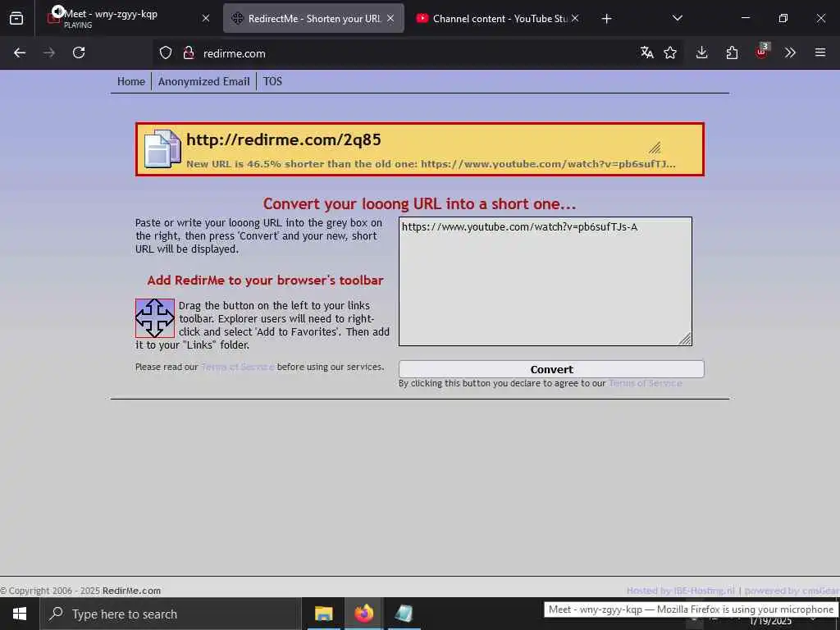Open a new browser tab
The width and height of the screenshot is (840, 630).
[x=606, y=19]
